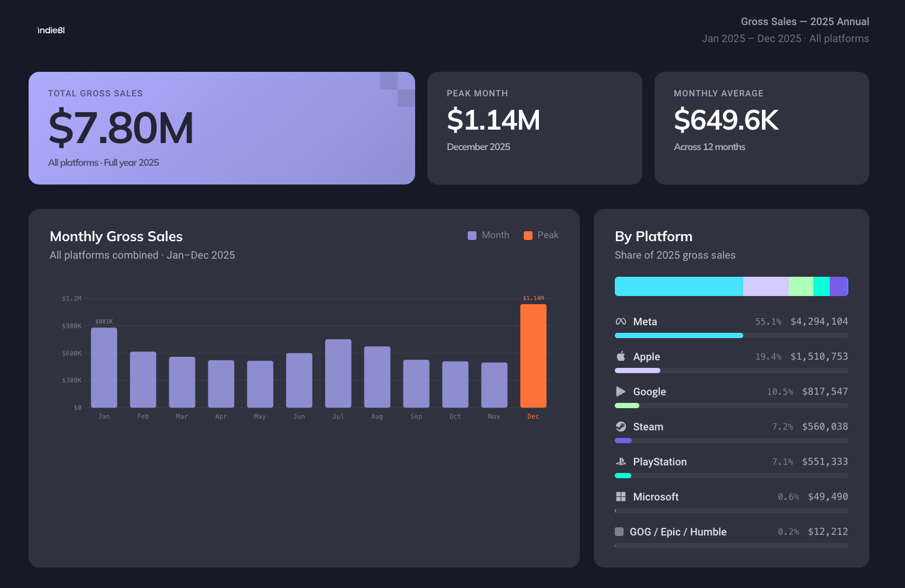905x588 pixels.
Task: Select the March bar in chart
Action: point(182,382)
